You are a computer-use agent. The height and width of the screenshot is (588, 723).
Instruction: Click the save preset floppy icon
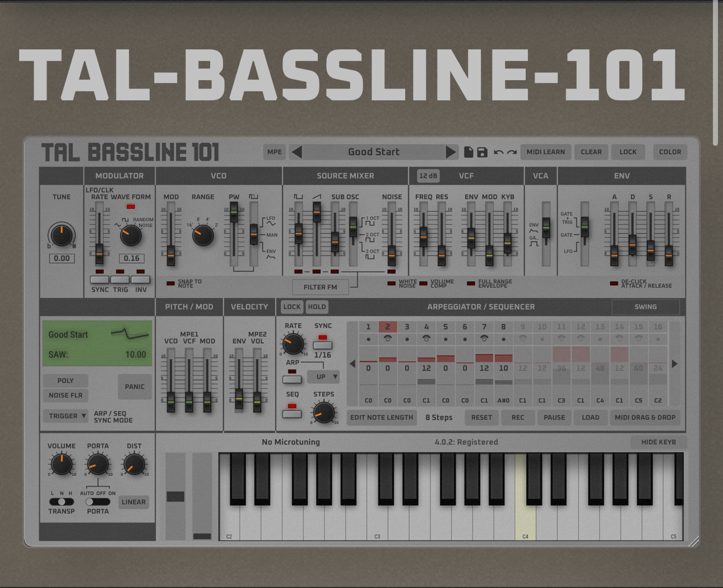(x=482, y=152)
